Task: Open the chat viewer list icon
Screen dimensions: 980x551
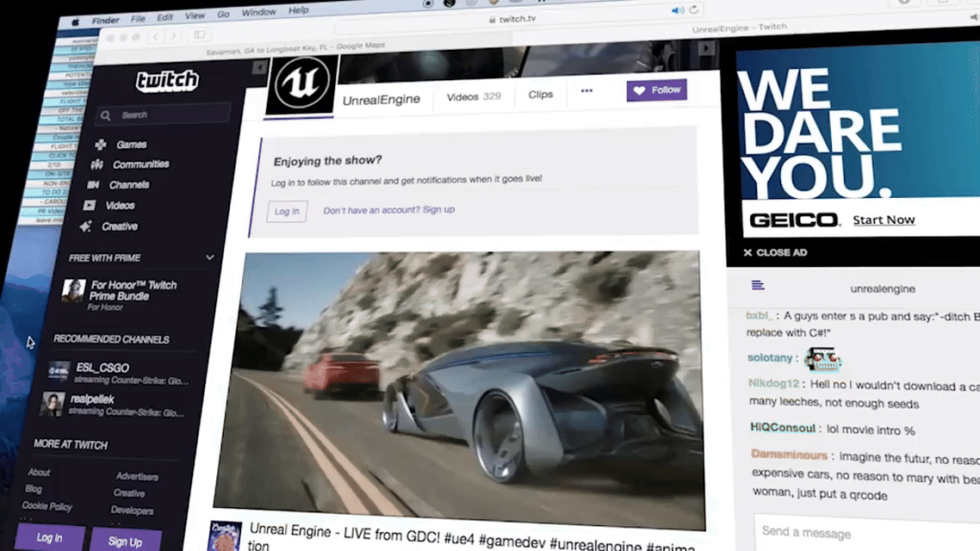Action: click(758, 286)
